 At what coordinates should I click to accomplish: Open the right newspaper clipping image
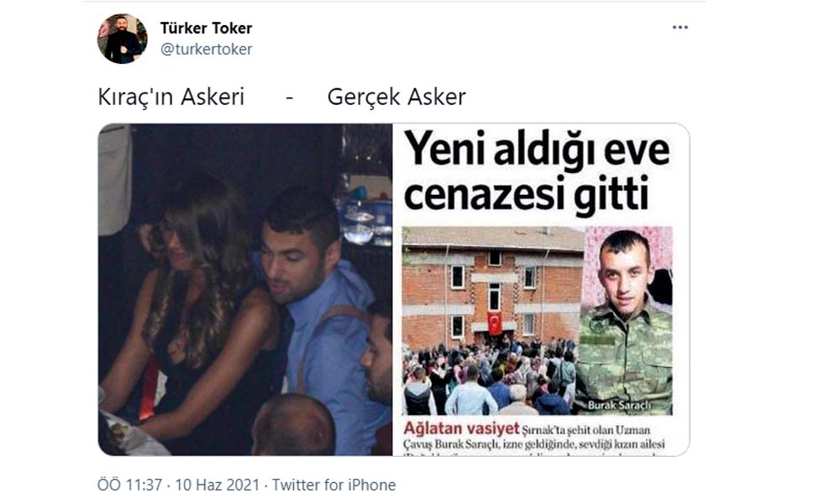(x=542, y=290)
